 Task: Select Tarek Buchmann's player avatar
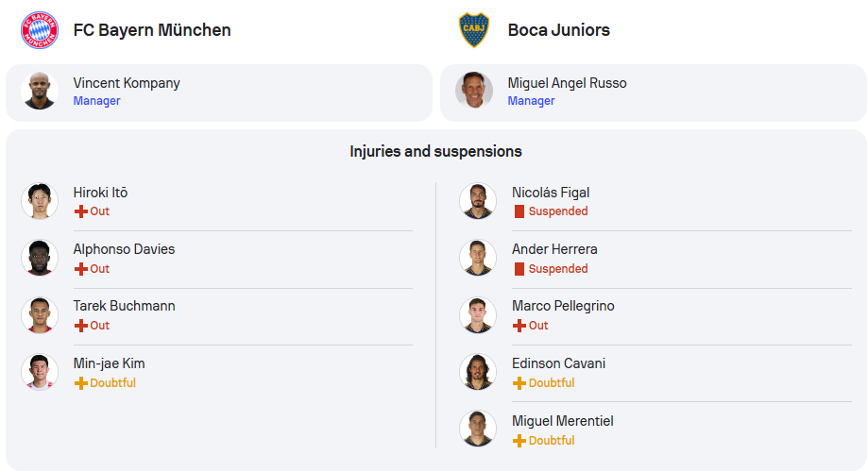(x=40, y=315)
